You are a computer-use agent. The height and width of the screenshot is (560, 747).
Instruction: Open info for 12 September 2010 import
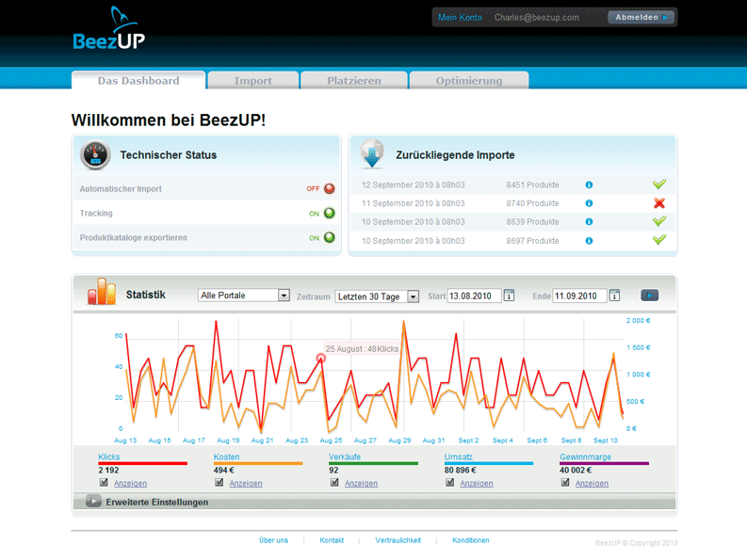coord(589,184)
